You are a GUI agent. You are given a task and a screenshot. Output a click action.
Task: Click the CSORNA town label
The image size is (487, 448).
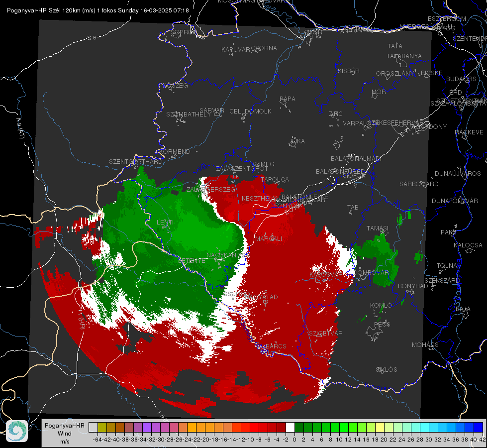click(x=264, y=48)
